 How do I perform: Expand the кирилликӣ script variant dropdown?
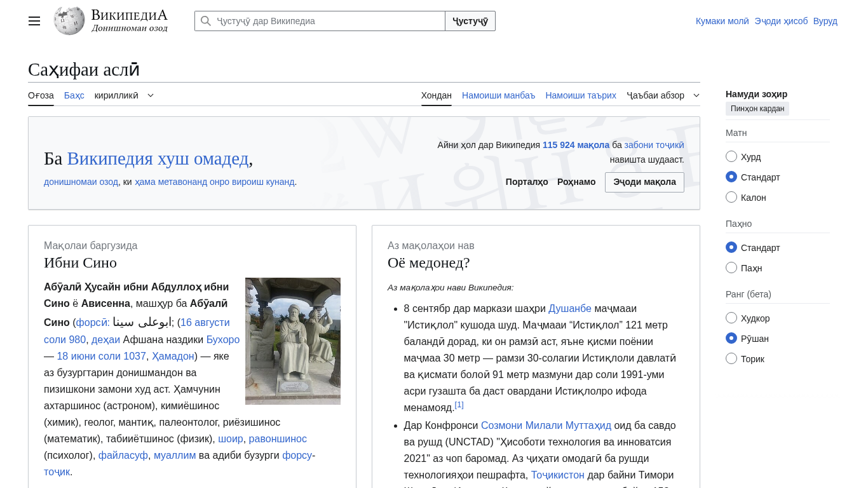125,95
